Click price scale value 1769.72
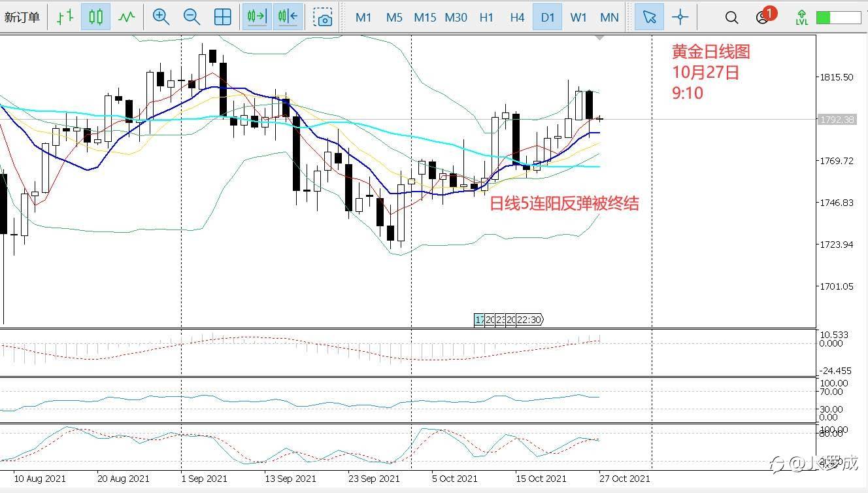Viewport: 868px width, 493px height. click(836, 161)
